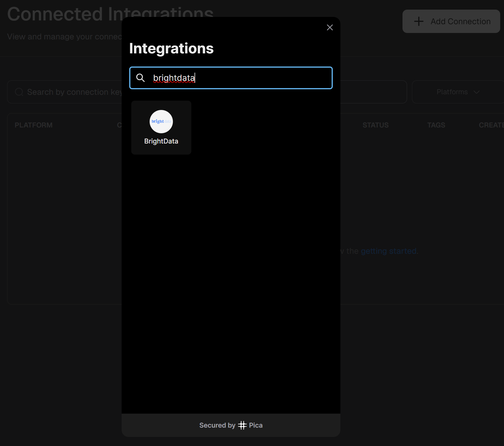Click the BrightData logo icon

(161, 122)
